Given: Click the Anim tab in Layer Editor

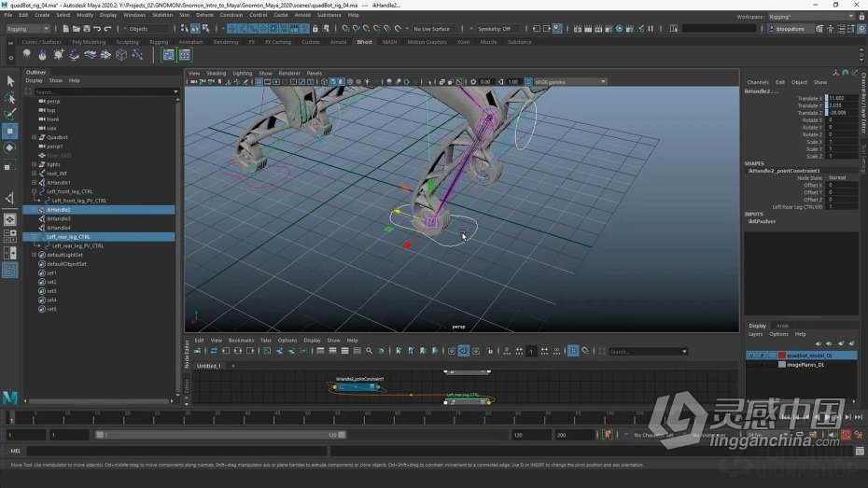Looking at the screenshot, I should coord(781,326).
